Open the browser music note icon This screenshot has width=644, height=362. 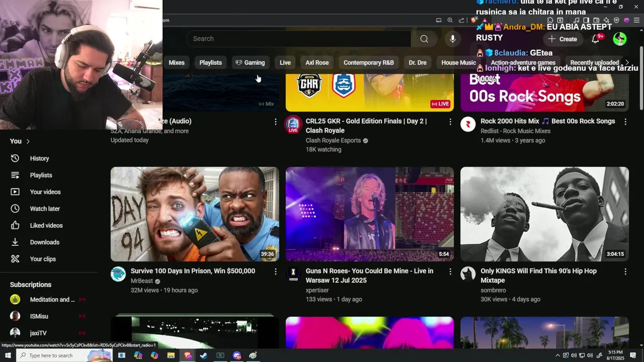tap(576, 20)
